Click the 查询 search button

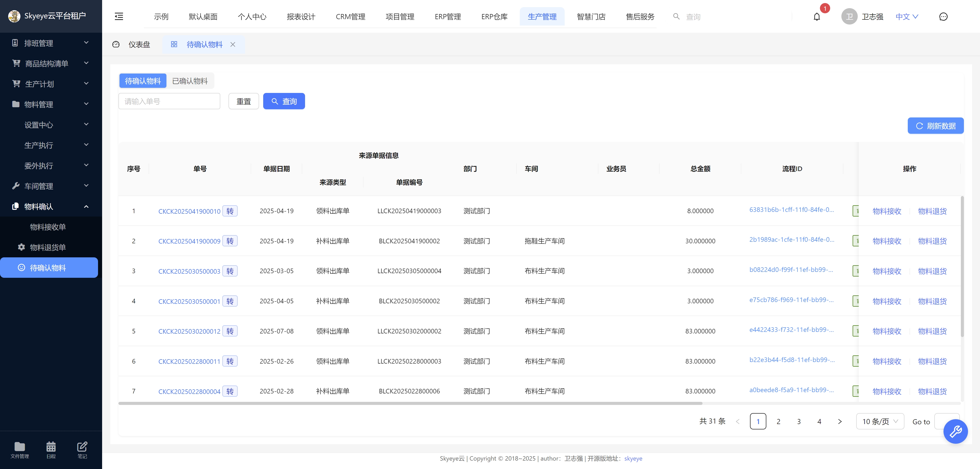(284, 101)
